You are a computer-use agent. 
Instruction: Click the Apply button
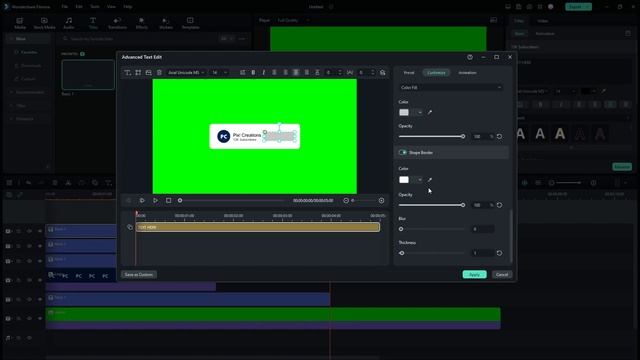[474, 274]
